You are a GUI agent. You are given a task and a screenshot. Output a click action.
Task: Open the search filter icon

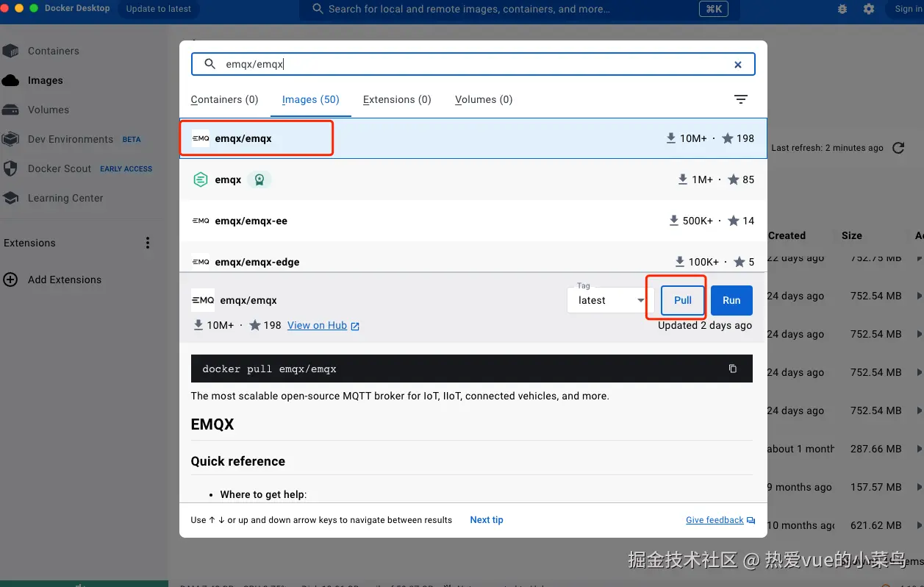(741, 99)
